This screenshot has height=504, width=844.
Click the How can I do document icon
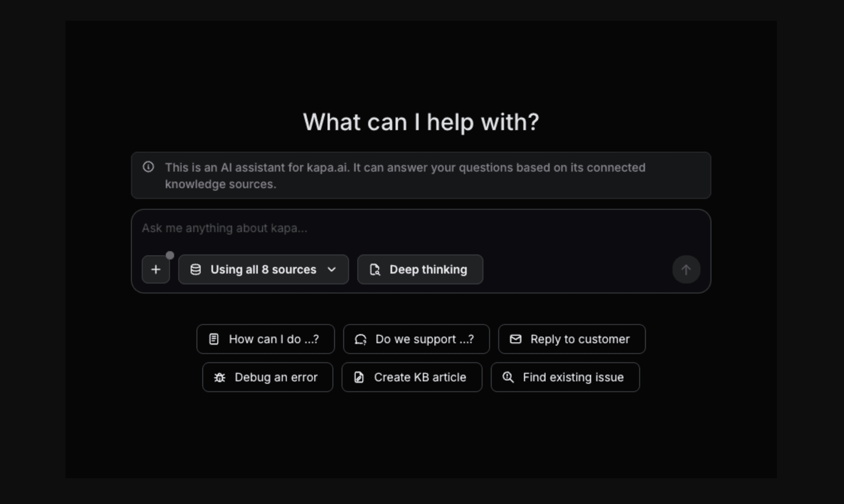click(x=214, y=339)
